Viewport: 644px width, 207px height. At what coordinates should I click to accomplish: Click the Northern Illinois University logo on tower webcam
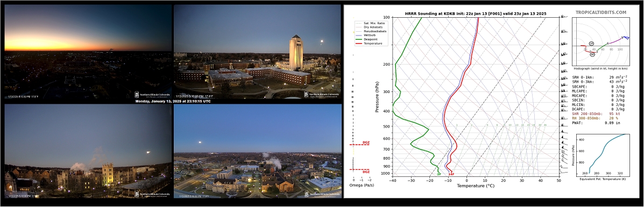(x=322, y=94)
